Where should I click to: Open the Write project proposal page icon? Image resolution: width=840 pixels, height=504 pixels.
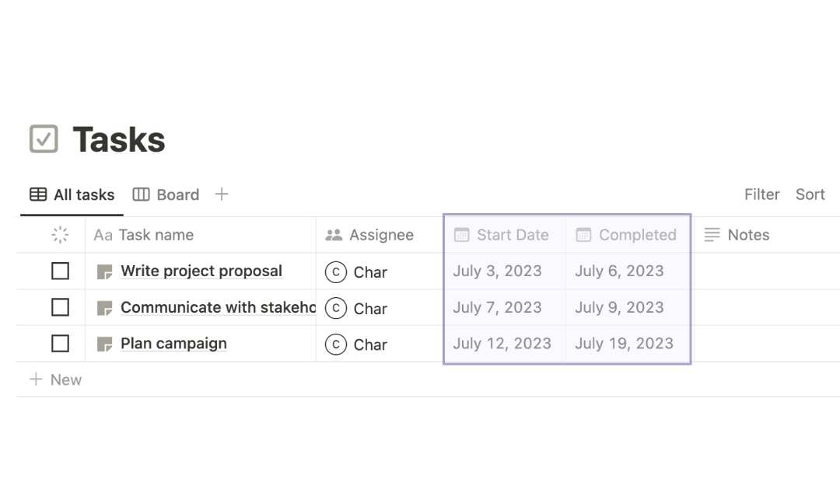point(104,271)
